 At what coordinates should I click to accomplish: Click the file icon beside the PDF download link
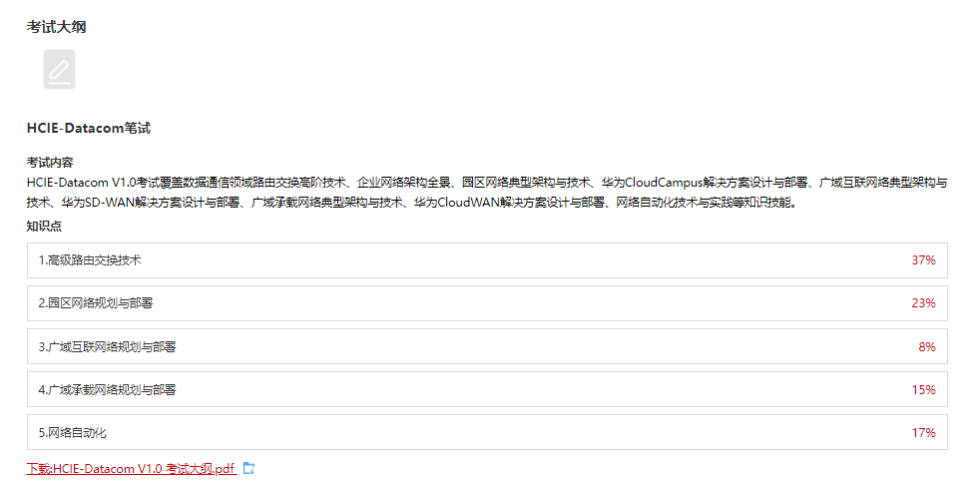click(248, 468)
